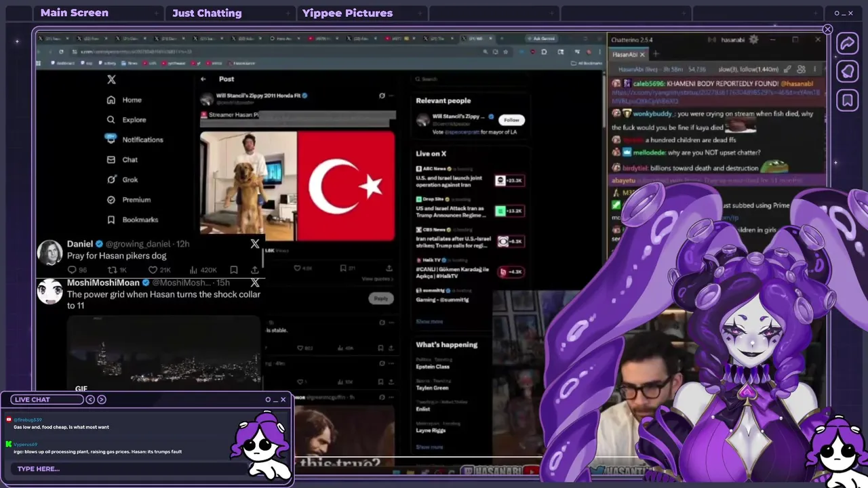The width and height of the screenshot is (868, 488).
Task: Open Bookmarks in the X sidebar
Action: coord(132,219)
